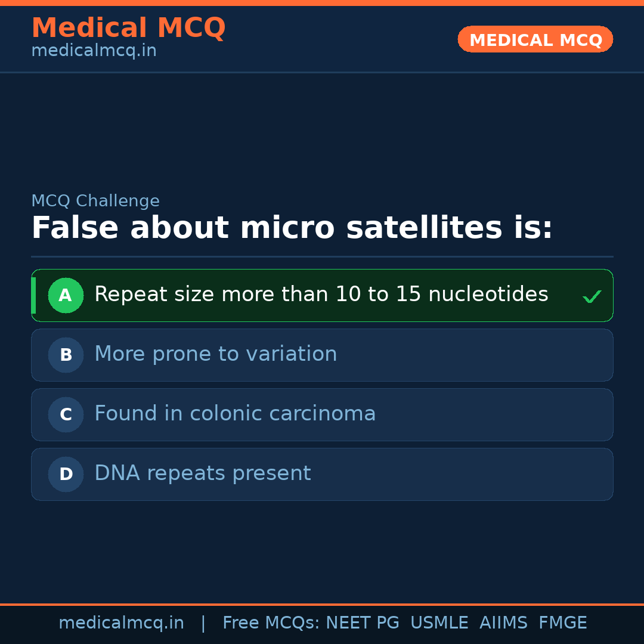Screen dimensions: 644x644
Task: Pick the D option circle
Action: pos(66,474)
